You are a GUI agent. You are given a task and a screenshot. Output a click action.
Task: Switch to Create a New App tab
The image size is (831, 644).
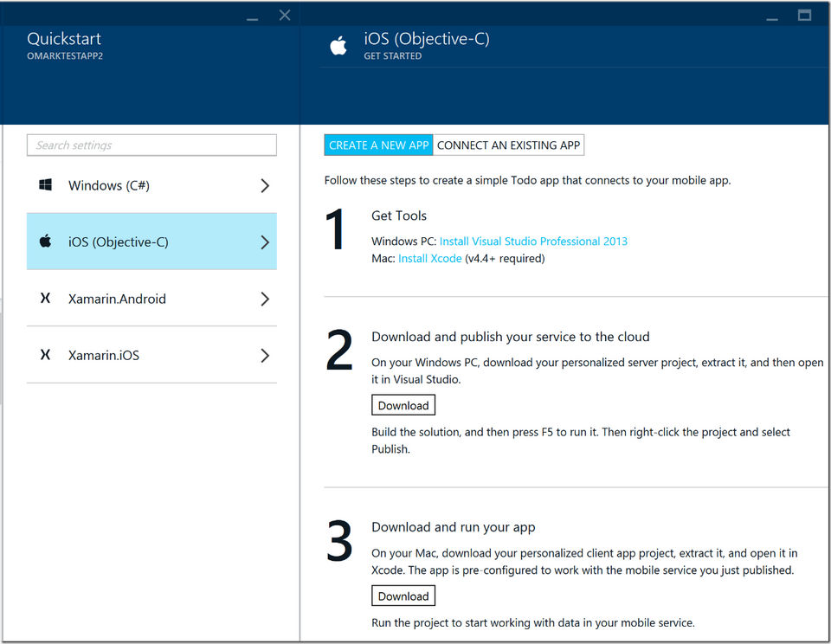click(x=378, y=145)
